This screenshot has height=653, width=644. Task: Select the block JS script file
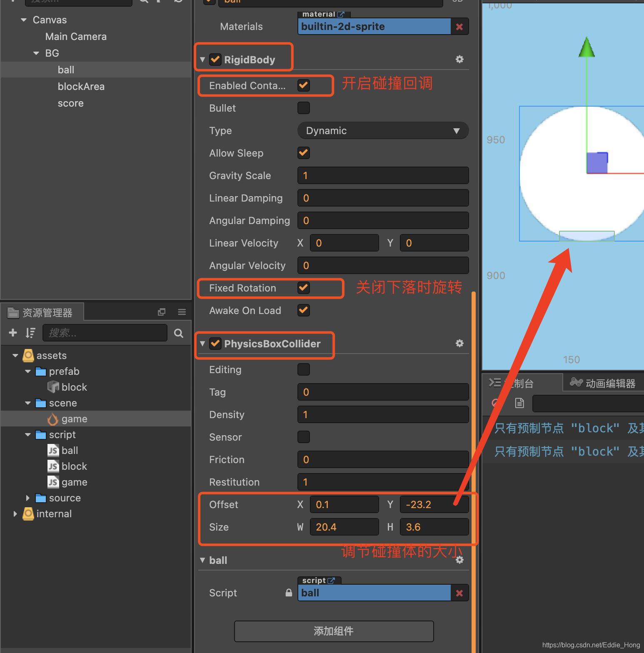pyautogui.click(x=67, y=466)
